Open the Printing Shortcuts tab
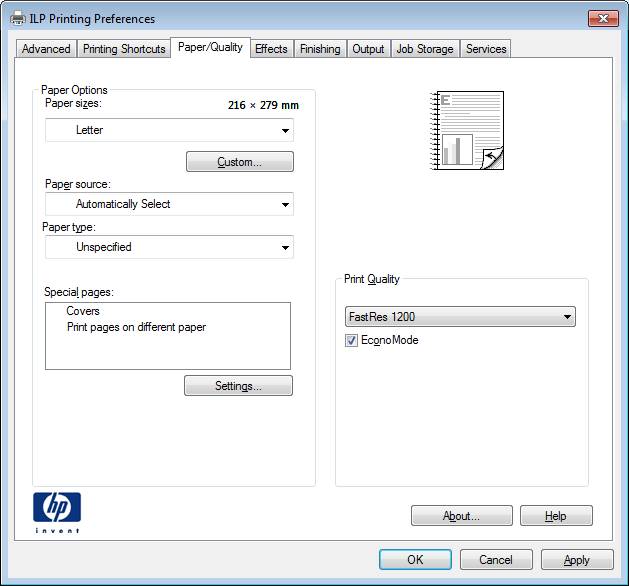Image resolution: width=629 pixels, height=586 pixels. [124, 49]
